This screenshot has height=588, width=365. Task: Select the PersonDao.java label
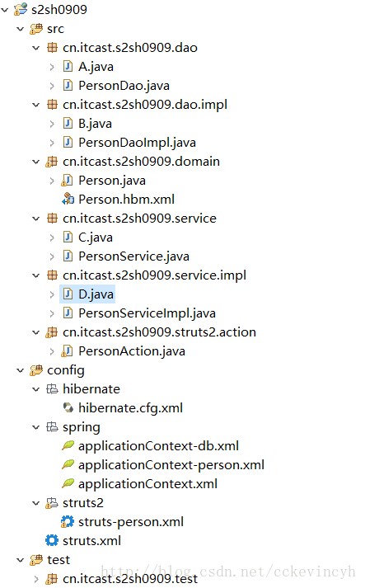124,86
